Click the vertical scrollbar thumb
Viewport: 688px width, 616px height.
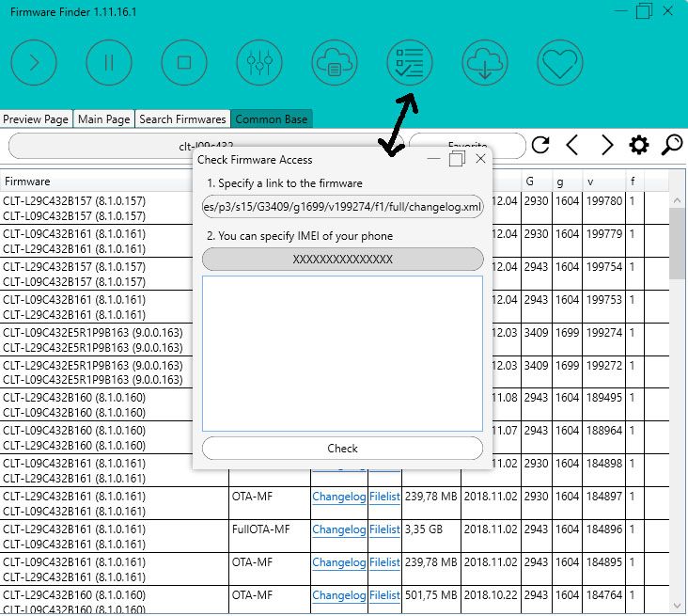[677, 244]
